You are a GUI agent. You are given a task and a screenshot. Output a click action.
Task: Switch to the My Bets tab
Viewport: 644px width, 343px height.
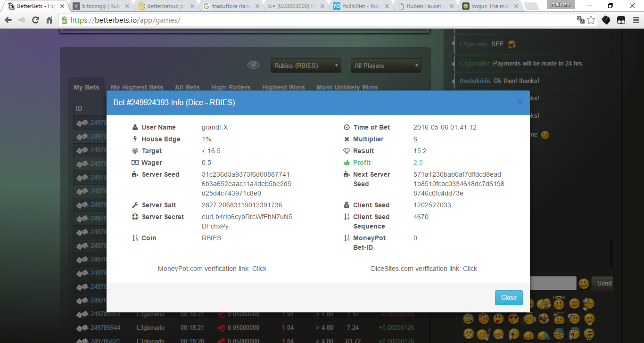coord(86,87)
